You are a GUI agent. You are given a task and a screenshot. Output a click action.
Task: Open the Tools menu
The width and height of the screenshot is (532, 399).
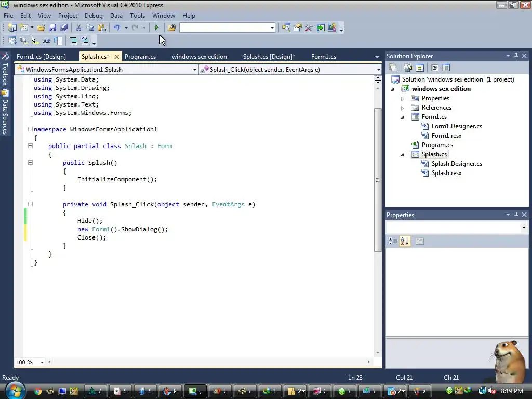click(137, 16)
